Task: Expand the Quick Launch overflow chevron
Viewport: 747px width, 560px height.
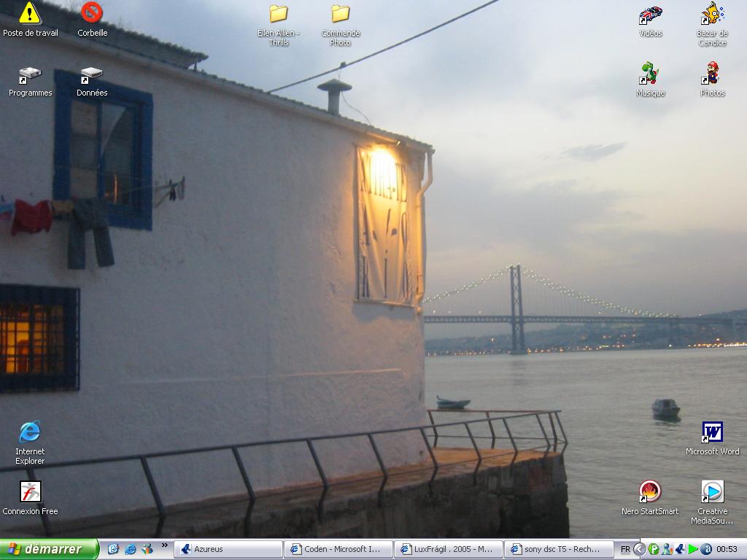Action: click(164, 545)
